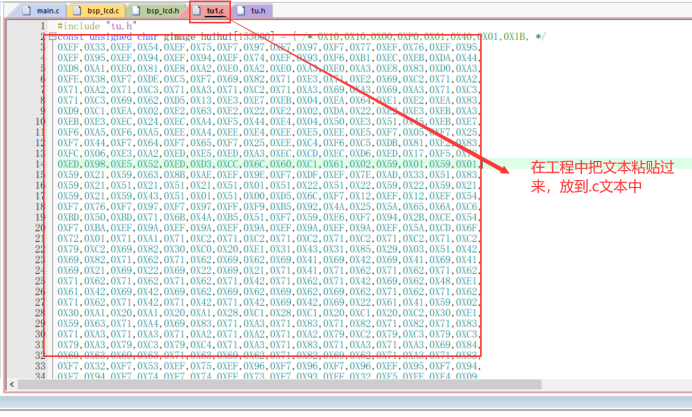Activate the tu1.c tab
Viewport: 692px width, 417px height.
tap(210, 11)
